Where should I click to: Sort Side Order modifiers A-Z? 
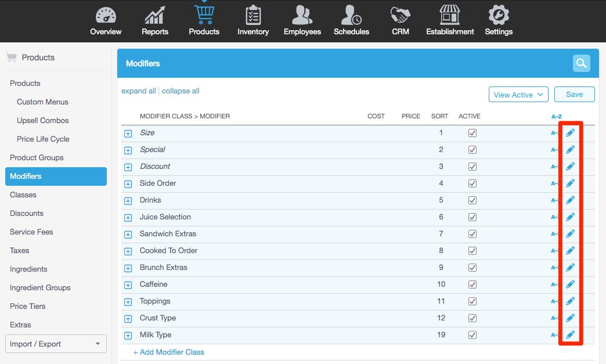[x=554, y=183]
